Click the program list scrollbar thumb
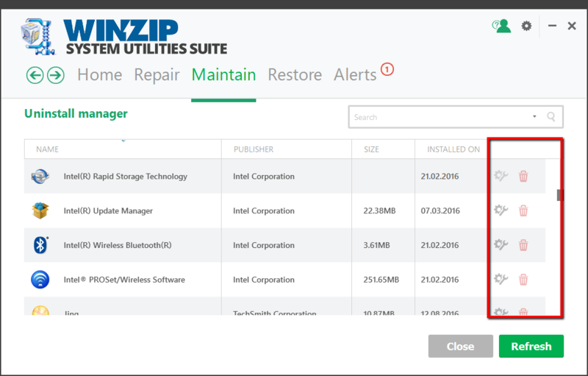Viewport: 588px width, 376px height. (x=559, y=195)
